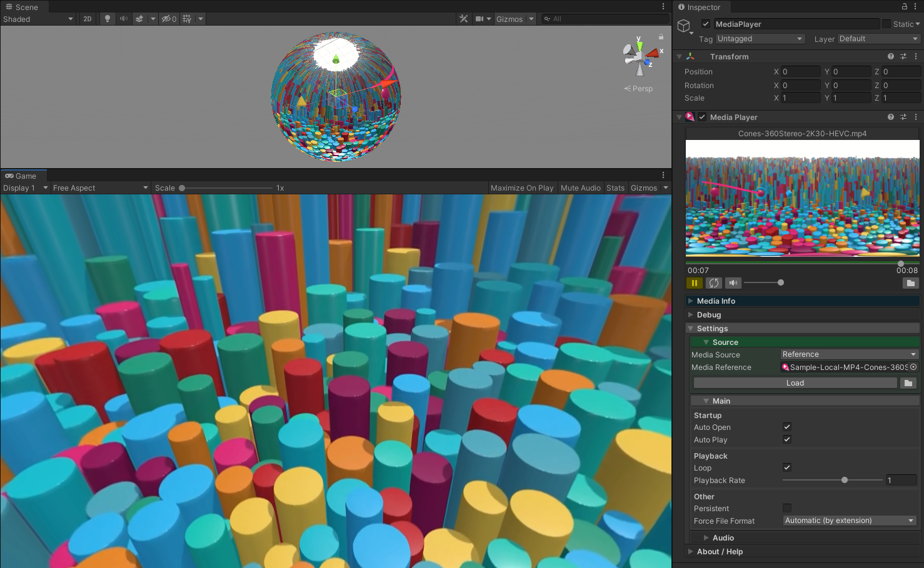This screenshot has height=568, width=924.
Task: Open Media Player component options menu
Action: [x=916, y=117]
